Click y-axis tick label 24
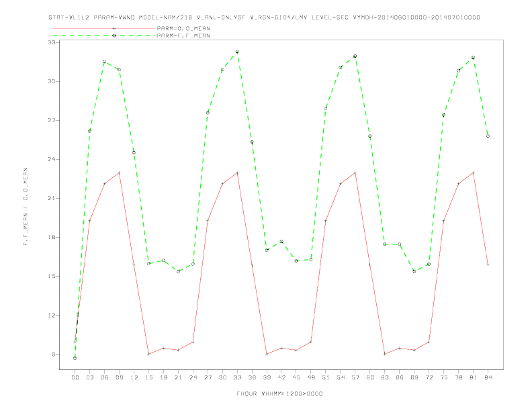 (x=53, y=159)
